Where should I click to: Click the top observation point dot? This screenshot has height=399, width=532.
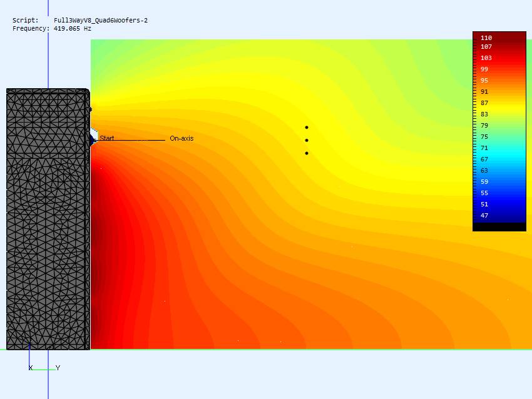tap(307, 128)
